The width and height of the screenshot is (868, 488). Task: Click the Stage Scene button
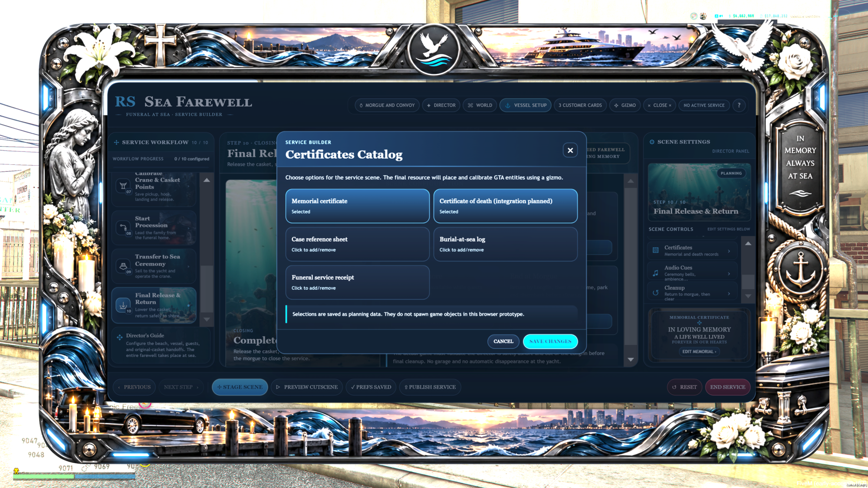pyautogui.click(x=240, y=387)
